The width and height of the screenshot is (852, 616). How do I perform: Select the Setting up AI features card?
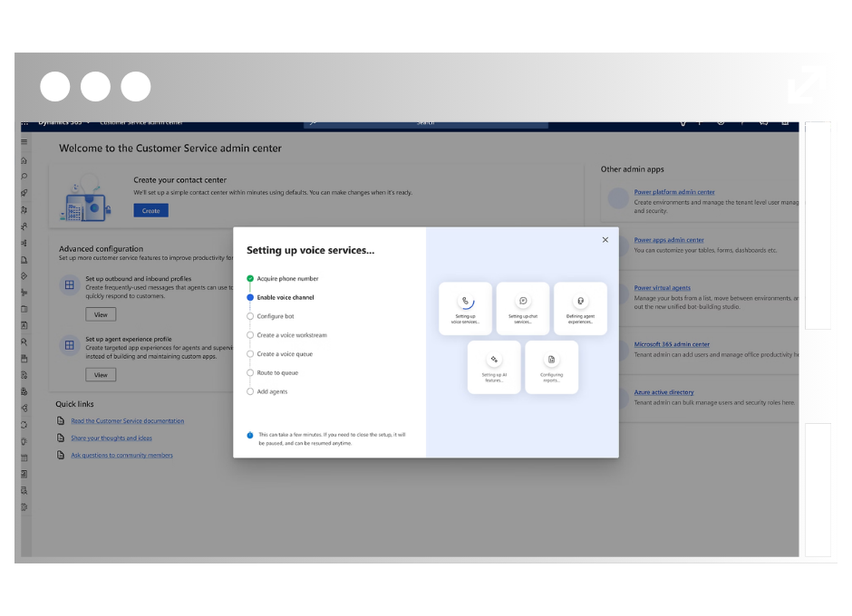click(x=494, y=367)
